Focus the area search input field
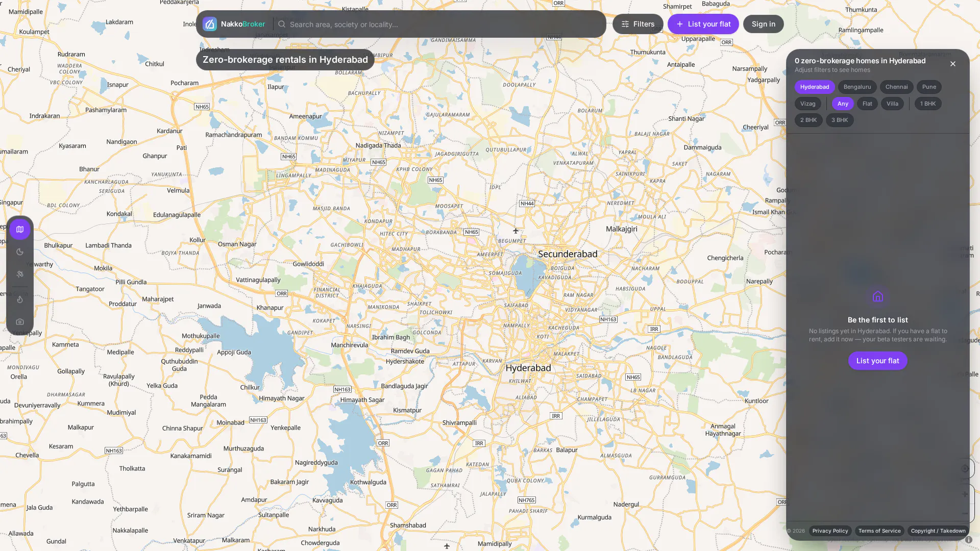Image resolution: width=980 pixels, height=551 pixels. [444, 24]
